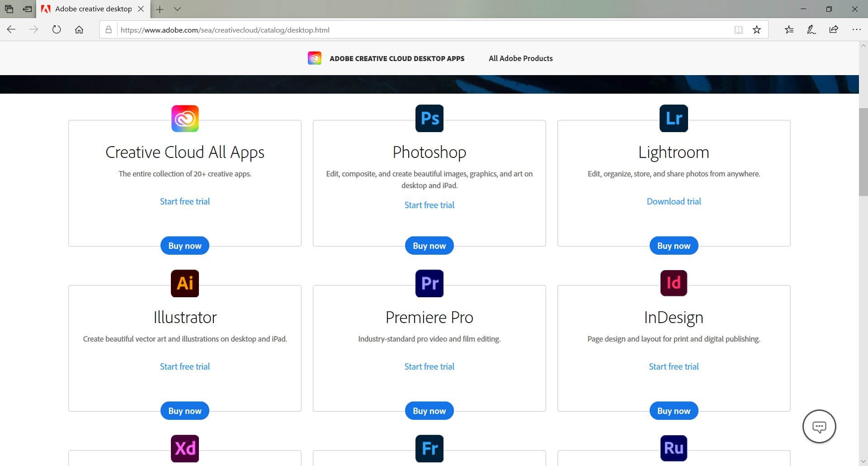Click the Creative Cloud All Apps icon
Screen dimensions: 868x466
click(x=185, y=119)
